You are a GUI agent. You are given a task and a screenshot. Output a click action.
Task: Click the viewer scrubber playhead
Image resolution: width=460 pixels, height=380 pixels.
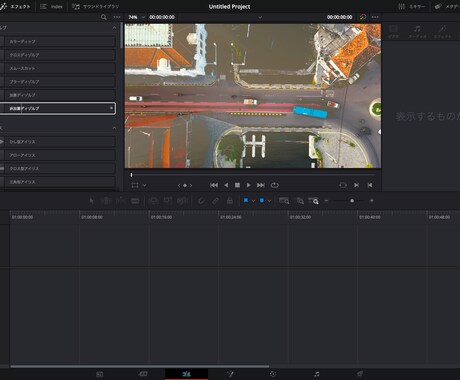(x=131, y=174)
